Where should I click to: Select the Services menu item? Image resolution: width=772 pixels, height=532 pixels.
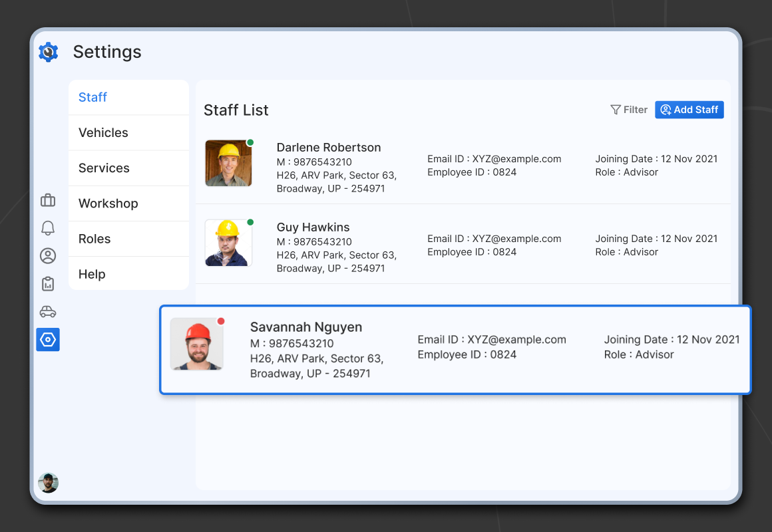[129, 168]
